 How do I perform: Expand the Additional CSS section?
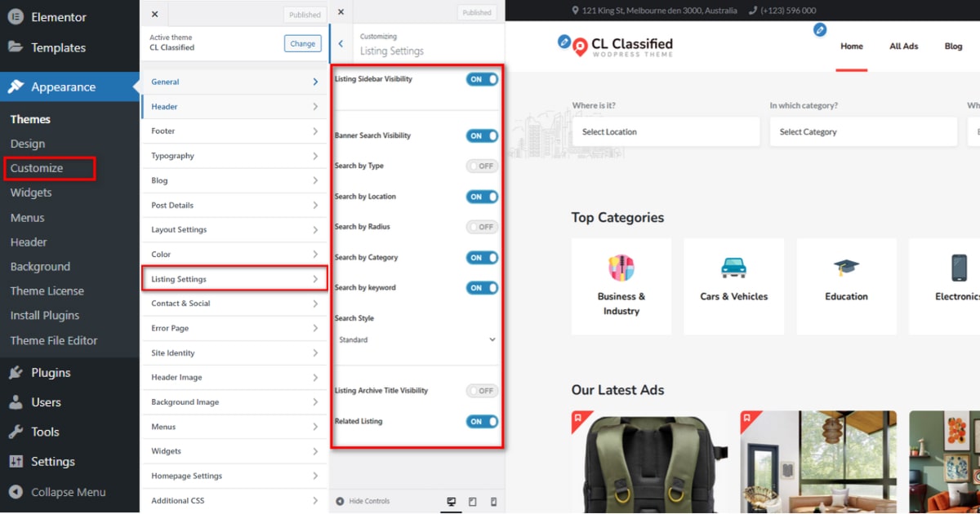[234, 501]
